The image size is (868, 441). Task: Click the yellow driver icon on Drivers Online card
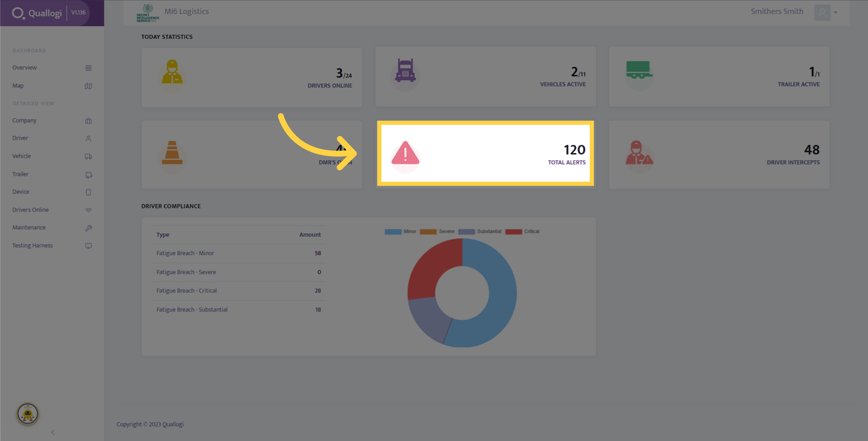[172, 72]
